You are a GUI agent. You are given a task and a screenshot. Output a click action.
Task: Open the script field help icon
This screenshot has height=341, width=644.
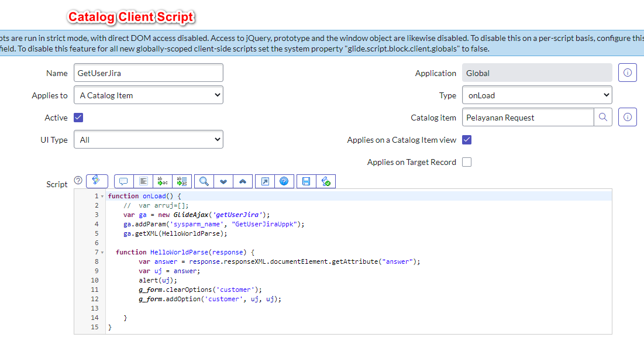[x=78, y=180]
